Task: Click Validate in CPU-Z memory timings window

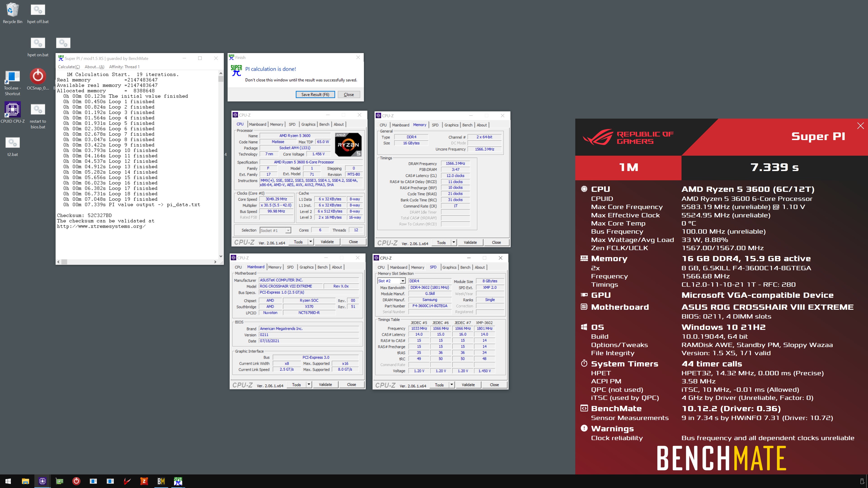Action: click(x=470, y=242)
